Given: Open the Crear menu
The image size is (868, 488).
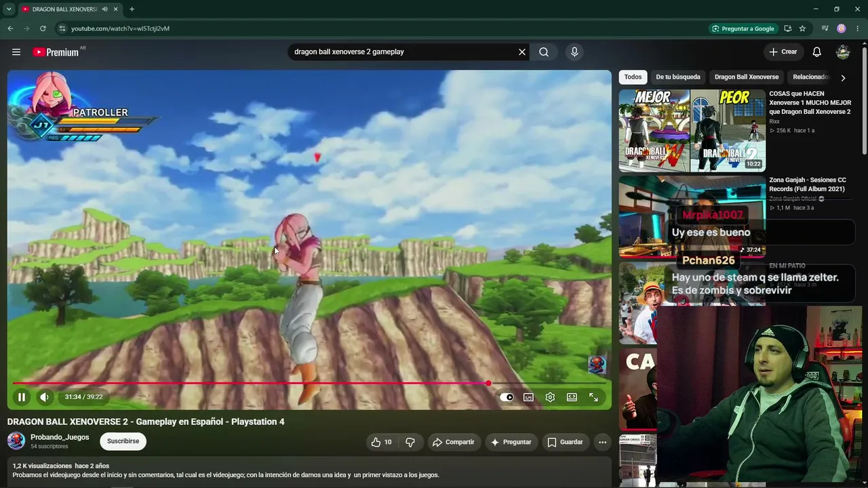Looking at the screenshot, I should 783,52.
